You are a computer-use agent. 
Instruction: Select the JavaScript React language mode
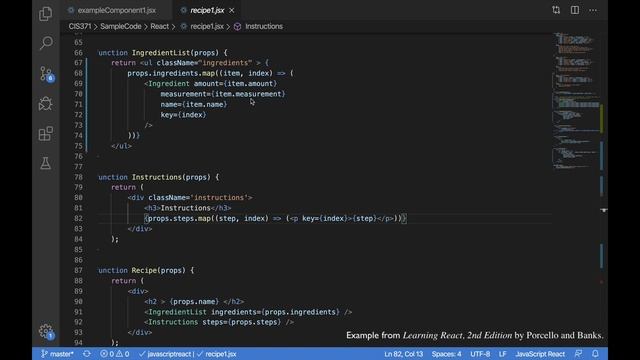540,354
